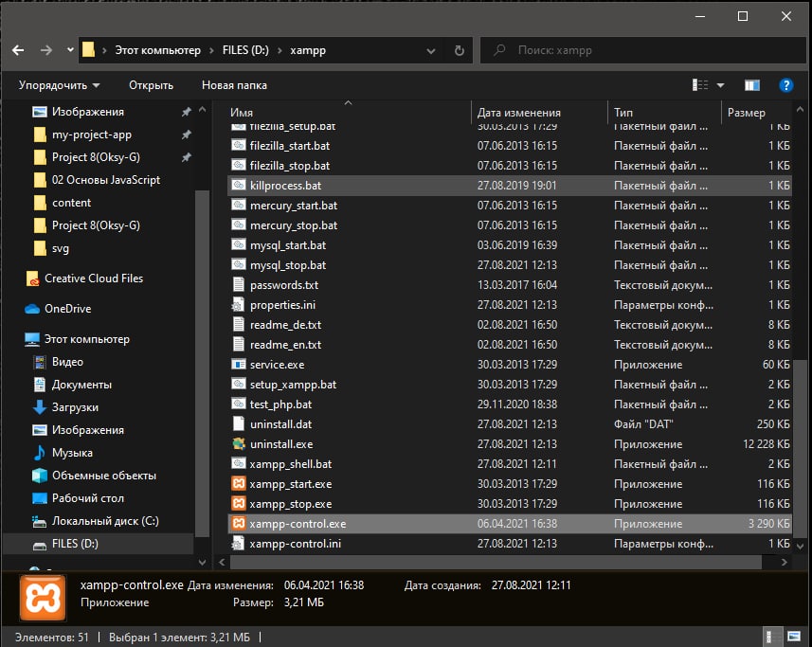Refresh the xampp folder view
The height and width of the screenshot is (647, 812).
click(459, 51)
